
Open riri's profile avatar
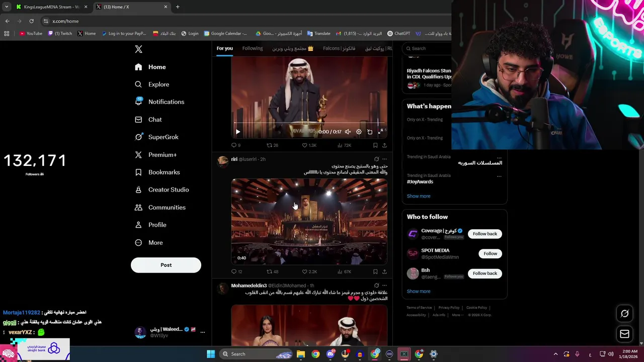(222, 161)
